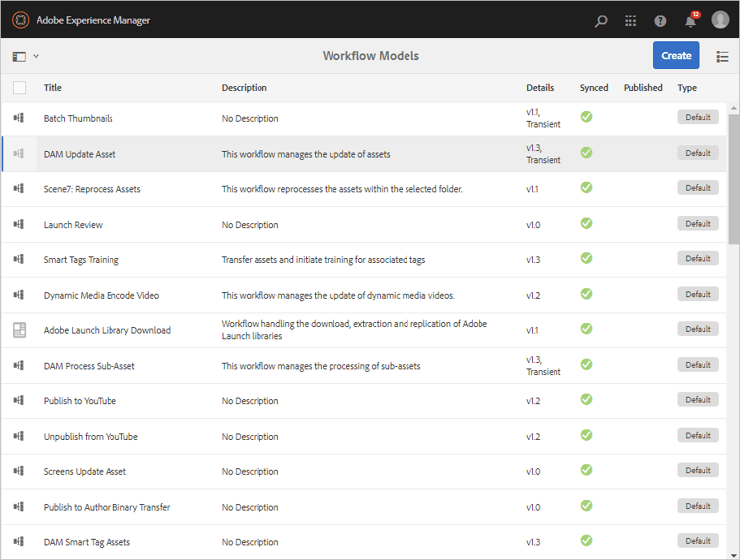Open the list view switcher

click(721, 56)
